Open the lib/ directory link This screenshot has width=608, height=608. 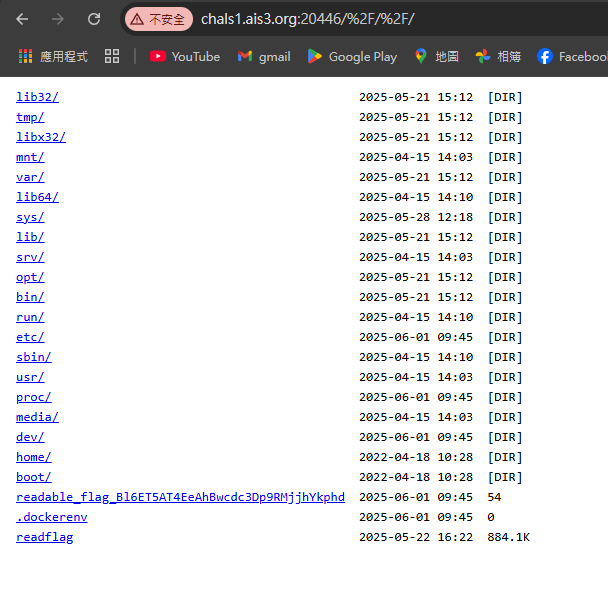tap(30, 237)
